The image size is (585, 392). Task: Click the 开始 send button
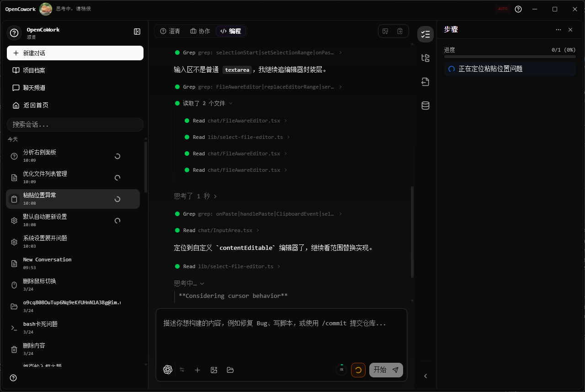tap(386, 370)
